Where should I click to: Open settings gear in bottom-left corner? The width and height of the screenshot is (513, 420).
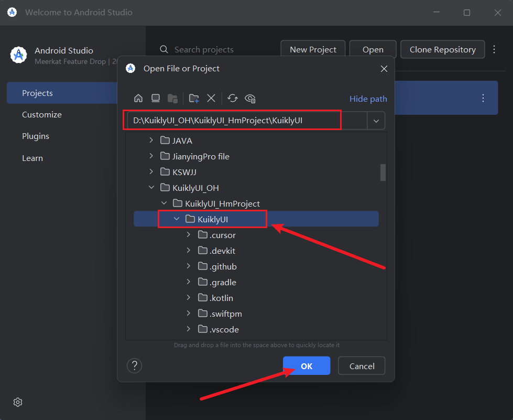coord(18,402)
